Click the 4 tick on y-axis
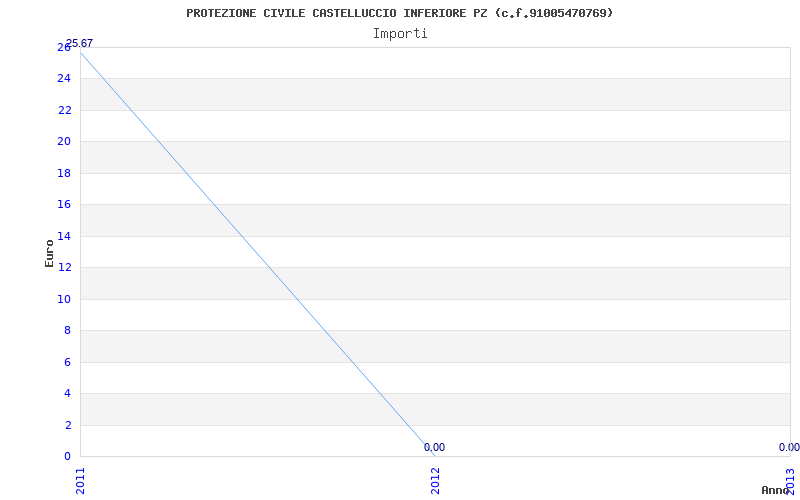Image resolution: width=800 pixels, height=500 pixels. [x=68, y=393]
